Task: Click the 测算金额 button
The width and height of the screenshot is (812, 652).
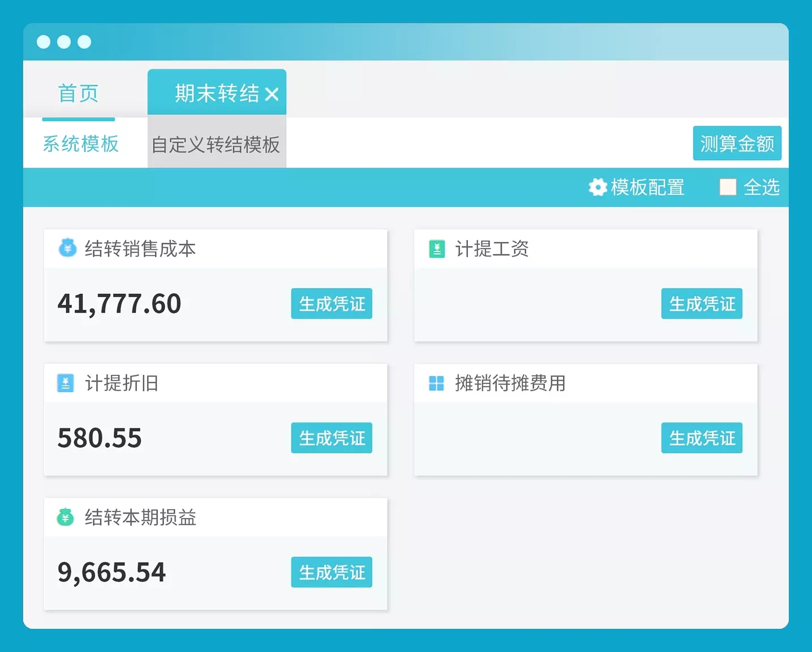Action: tap(737, 144)
